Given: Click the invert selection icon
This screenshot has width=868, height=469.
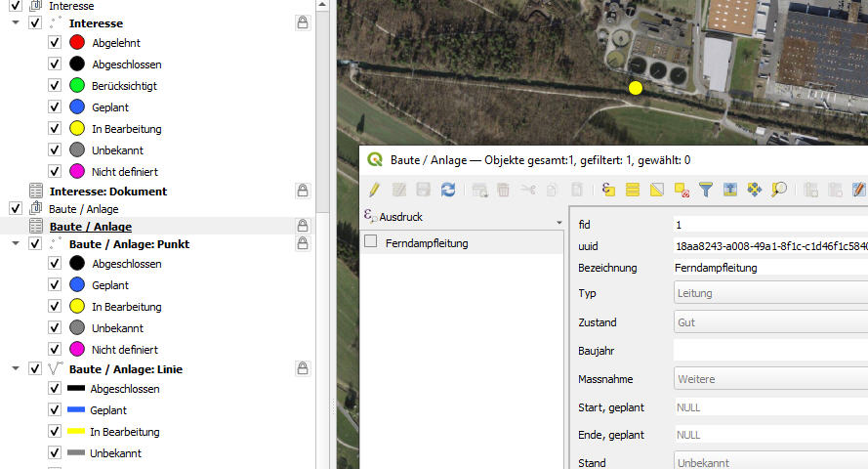Looking at the screenshot, I should point(657,190).
